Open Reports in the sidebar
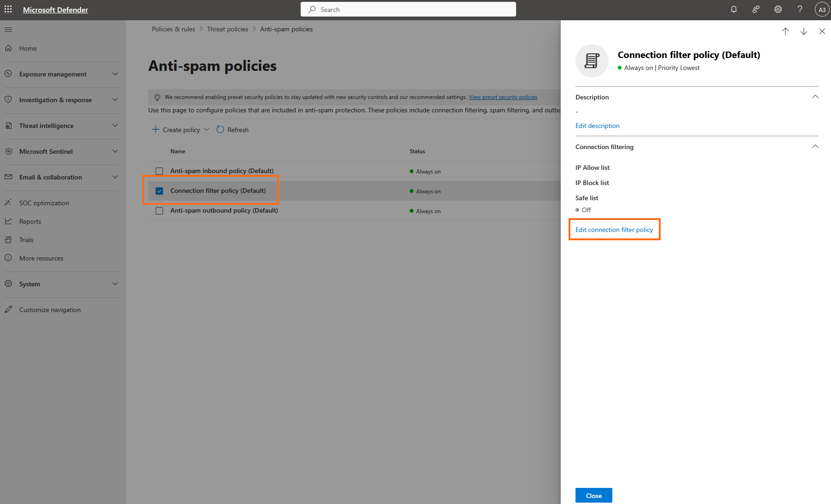Viewport: 831px width, 504px height. [30, 221]
